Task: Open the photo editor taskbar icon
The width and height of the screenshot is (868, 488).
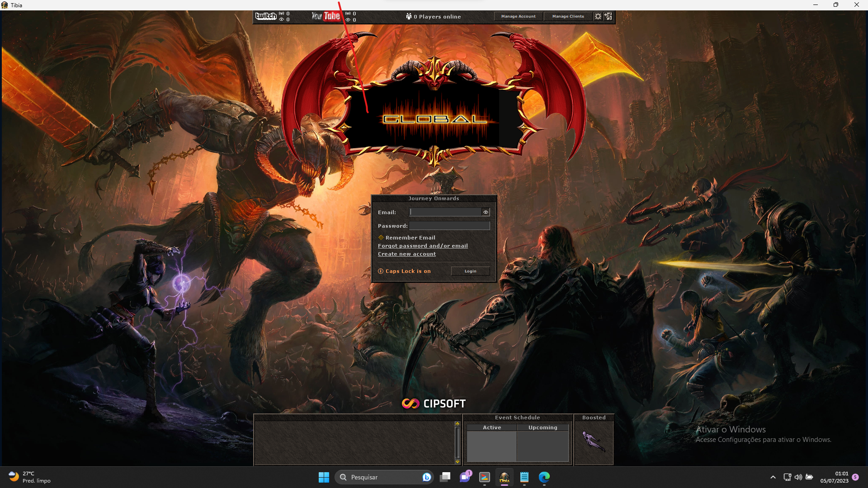Action: (x=485, y=477)
